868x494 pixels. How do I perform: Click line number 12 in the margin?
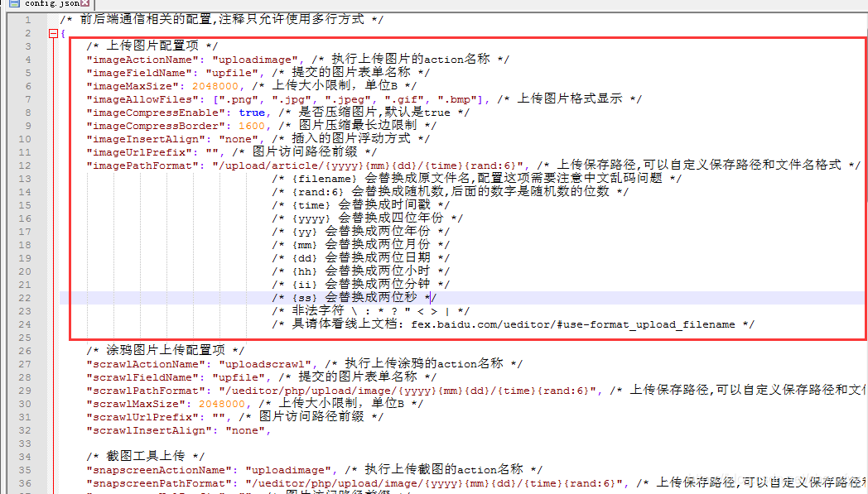click(25, 165)
